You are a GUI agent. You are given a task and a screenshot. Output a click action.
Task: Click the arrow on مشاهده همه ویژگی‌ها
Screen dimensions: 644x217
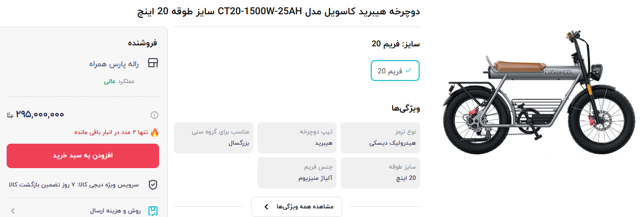pos(266,207)
